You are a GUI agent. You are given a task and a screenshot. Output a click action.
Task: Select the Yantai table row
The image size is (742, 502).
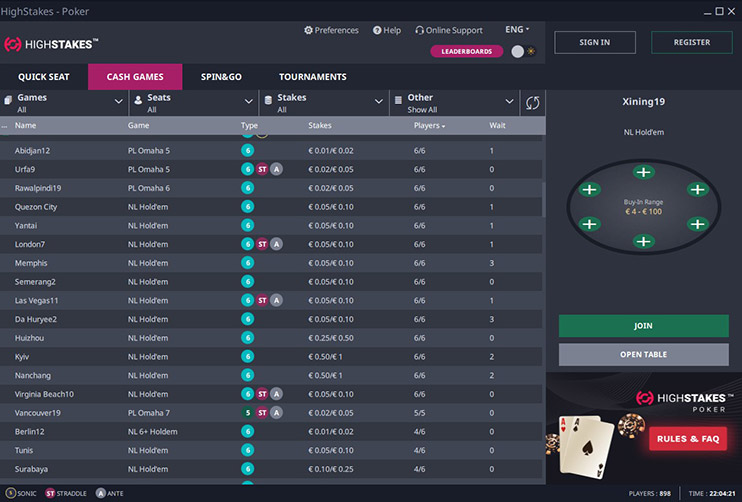point(271,225)
